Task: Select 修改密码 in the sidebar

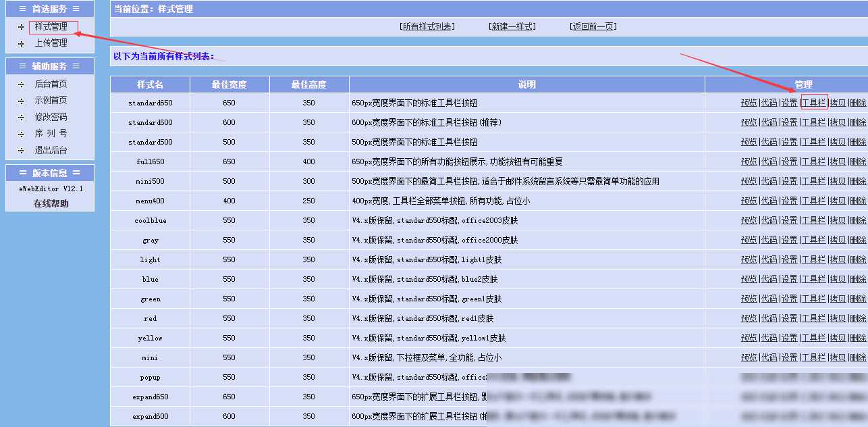Action: 51,118
